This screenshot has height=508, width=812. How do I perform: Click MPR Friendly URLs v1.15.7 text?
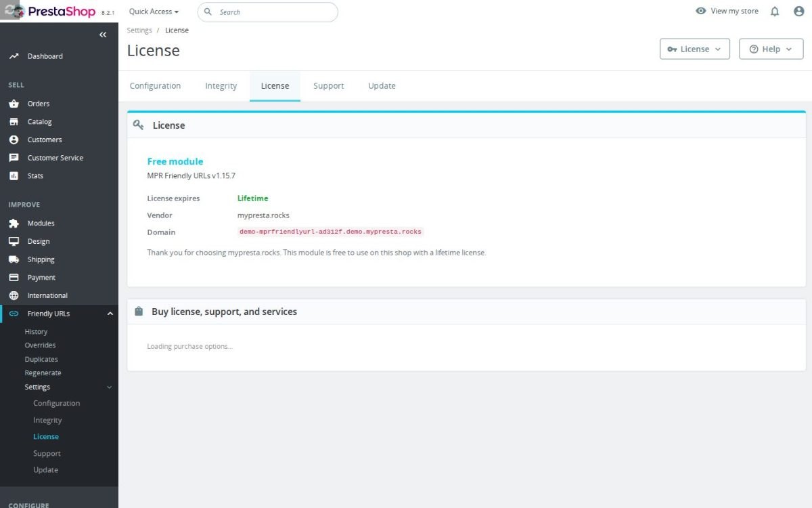(x=191, y=175)
